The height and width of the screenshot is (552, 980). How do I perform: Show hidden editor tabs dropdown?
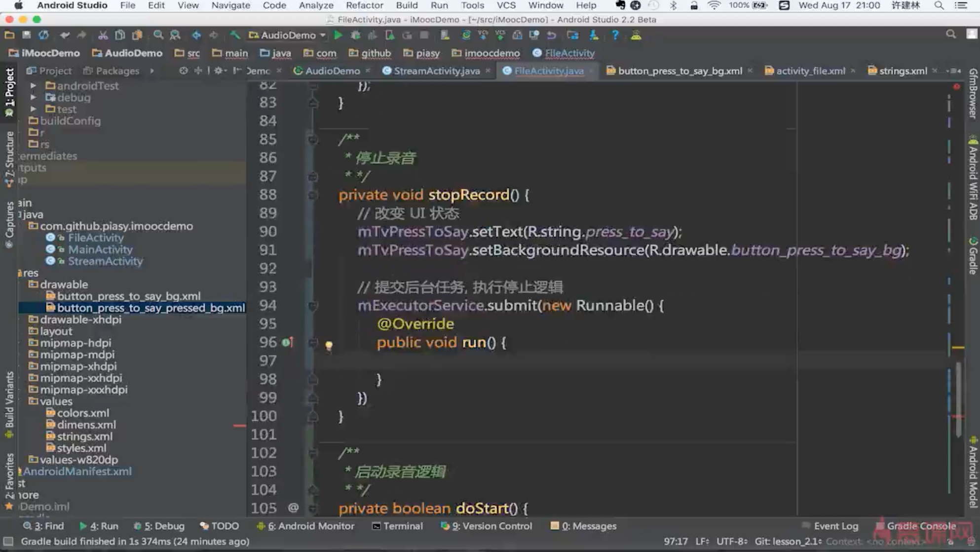click(954, 71)
